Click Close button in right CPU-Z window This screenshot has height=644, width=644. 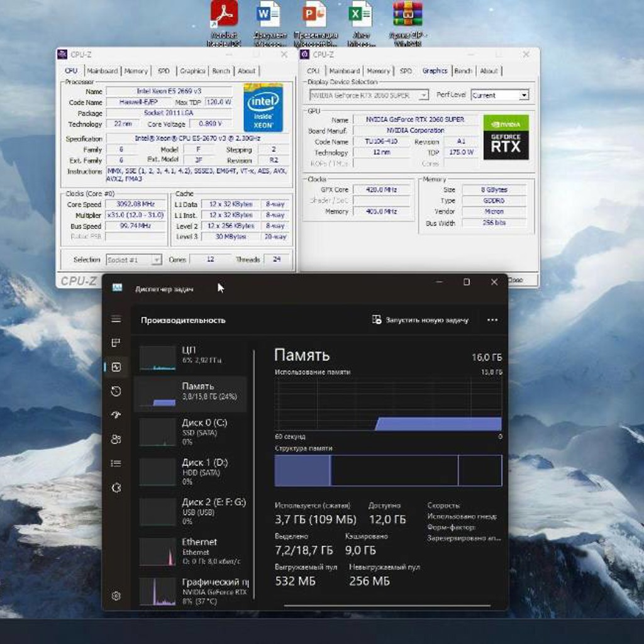click(x=523, y=280)
